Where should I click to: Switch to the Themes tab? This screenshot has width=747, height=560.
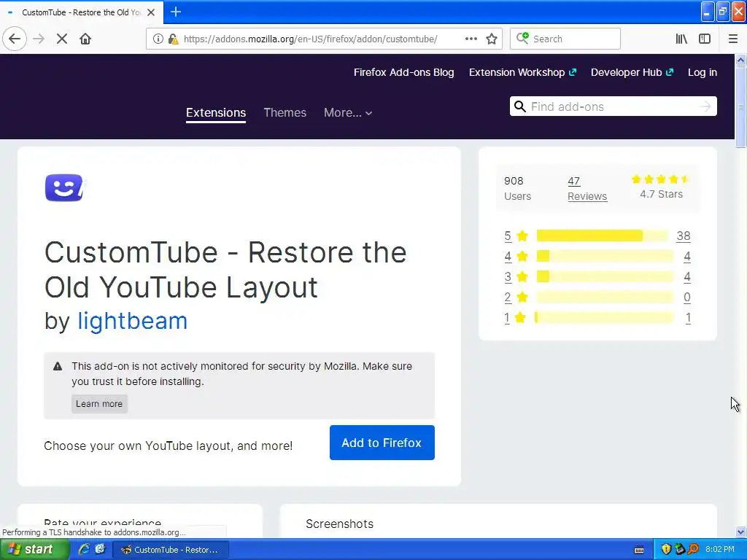(x=285, y=112)
